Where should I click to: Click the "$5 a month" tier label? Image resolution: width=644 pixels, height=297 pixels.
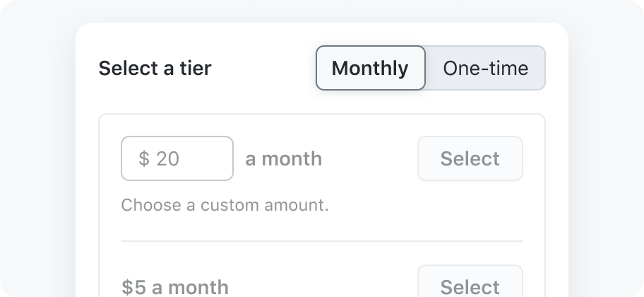click(175, 286)
